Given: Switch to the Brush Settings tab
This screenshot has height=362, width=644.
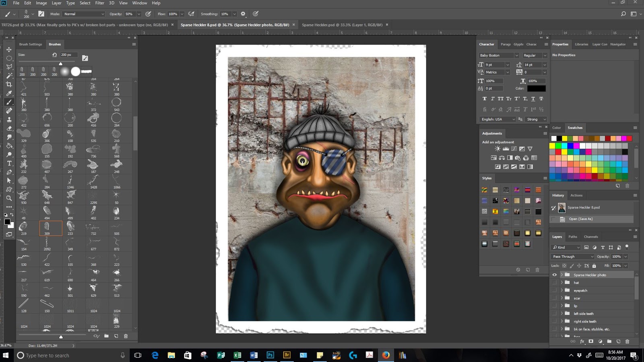Looking at the screenshot, I should [x=30, y=44].
